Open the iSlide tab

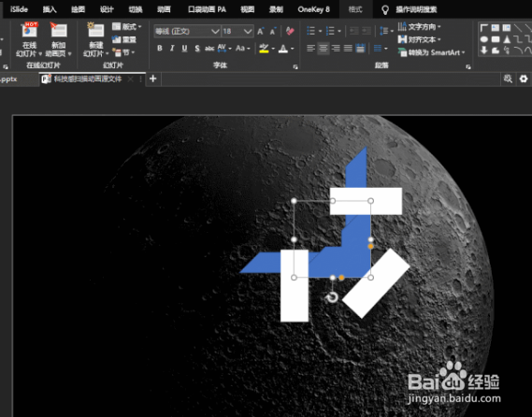pyautogui.click(x=19, y=9)
